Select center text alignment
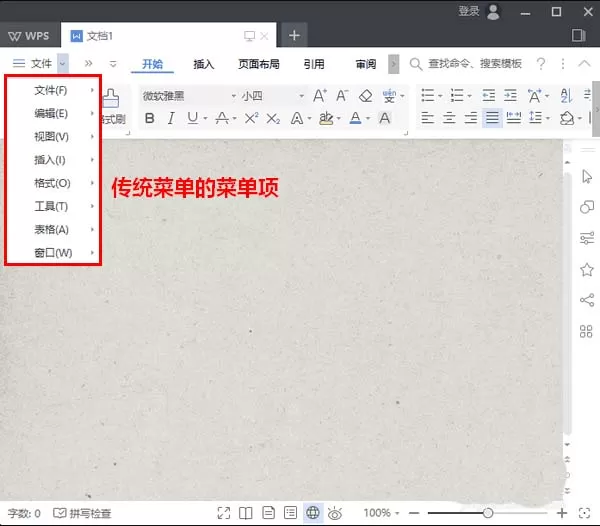Image resolution: width=600 pixels, height=526 pixels. [449, 118]
